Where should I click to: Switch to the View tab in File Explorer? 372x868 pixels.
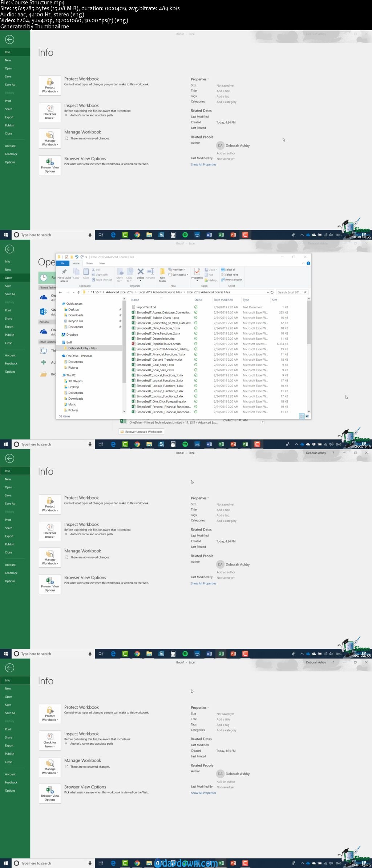point(102,263)
